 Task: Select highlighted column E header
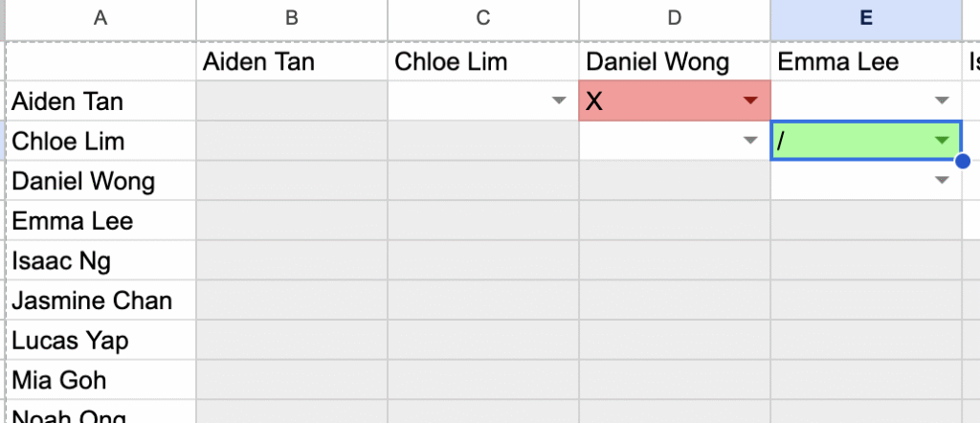865,19
